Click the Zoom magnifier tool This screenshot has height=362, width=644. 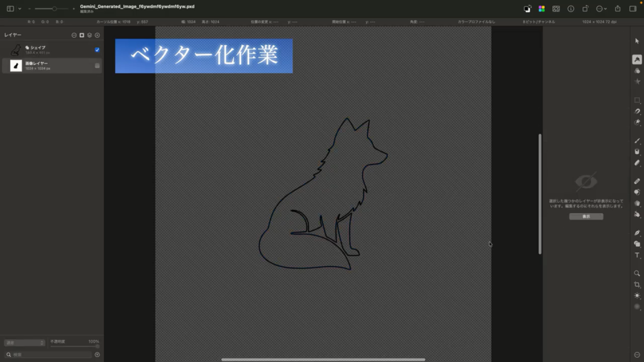pos(637,273)
